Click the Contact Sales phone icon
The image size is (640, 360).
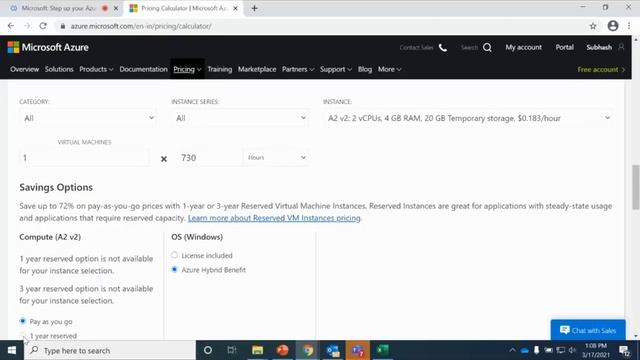click(443, 48)
